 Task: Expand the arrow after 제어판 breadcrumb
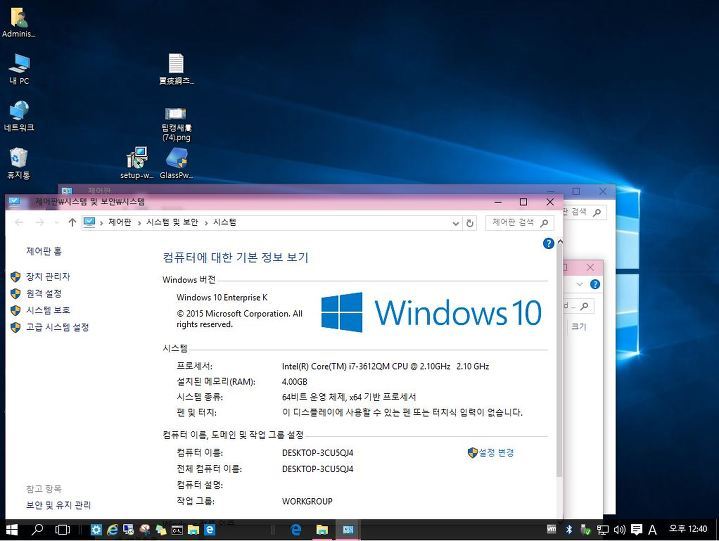point(139,223)
